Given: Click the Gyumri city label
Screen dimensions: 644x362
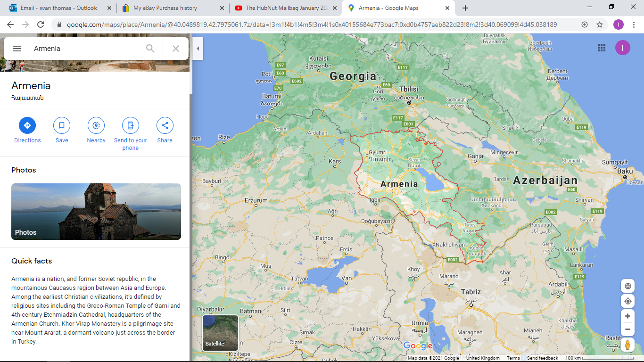Looking at the screenshot, I should 378,152.
